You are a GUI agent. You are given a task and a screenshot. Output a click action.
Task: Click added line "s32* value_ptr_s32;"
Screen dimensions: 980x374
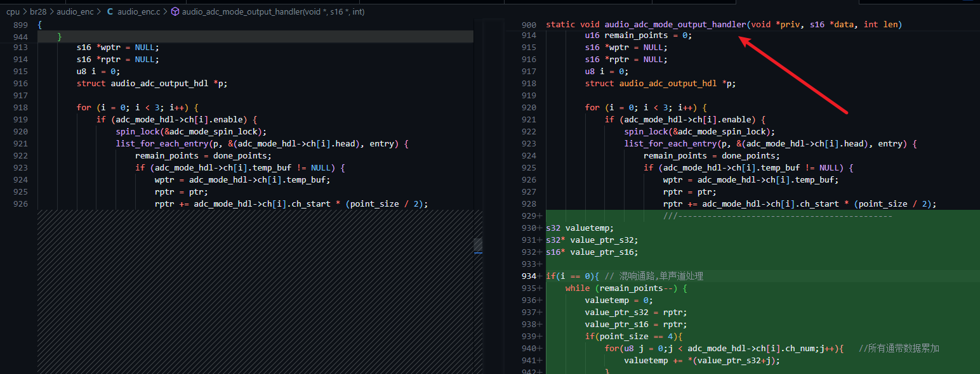[592, 240]
